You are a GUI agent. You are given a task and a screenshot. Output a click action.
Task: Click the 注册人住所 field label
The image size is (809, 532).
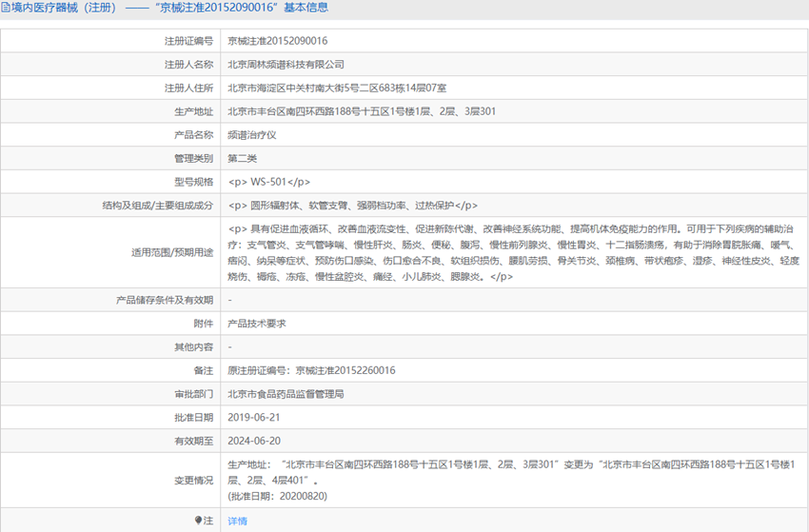point(188,89)
